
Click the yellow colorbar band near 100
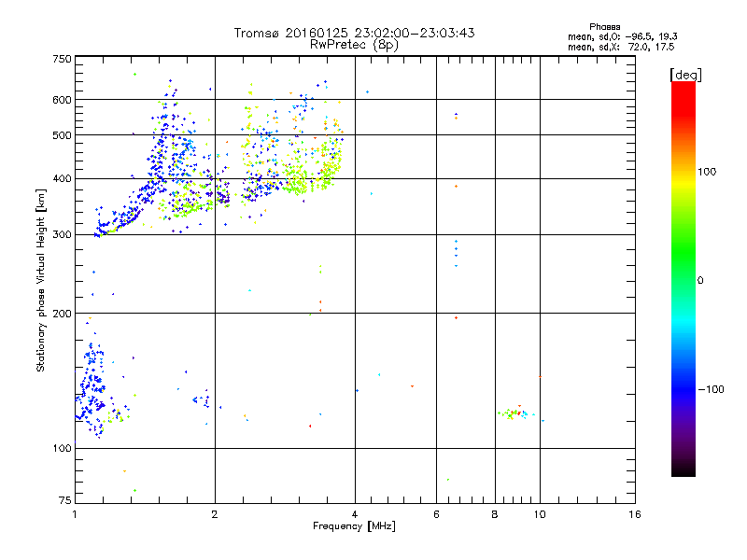pos(684,181)
